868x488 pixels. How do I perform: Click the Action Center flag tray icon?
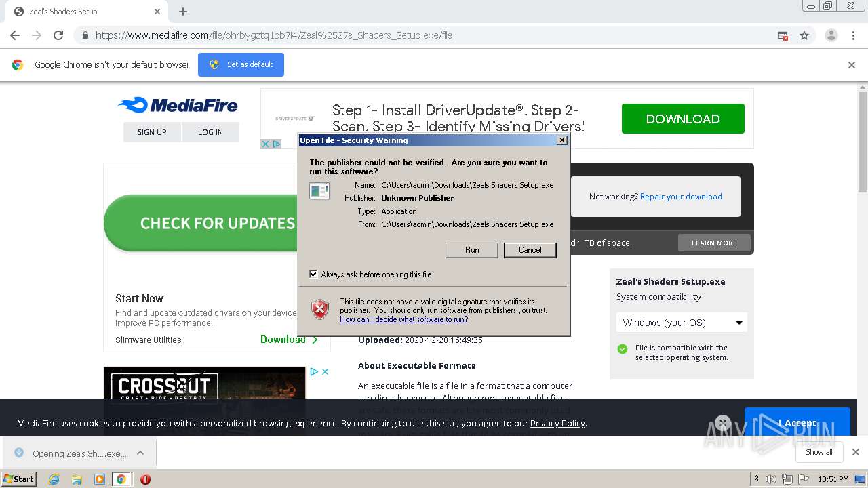[802, 479]
